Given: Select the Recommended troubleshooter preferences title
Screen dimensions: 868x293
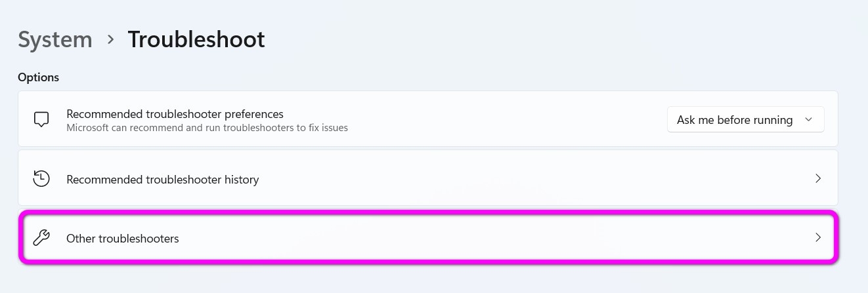Looking at the screenshot, I should click(x=175, y=114).
